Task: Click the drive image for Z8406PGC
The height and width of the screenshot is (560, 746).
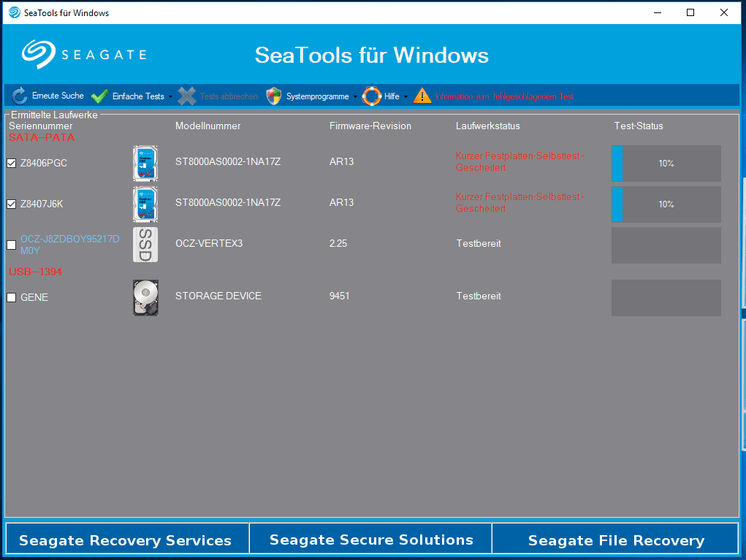Action: pyautogui.click(x=145, y=164)
